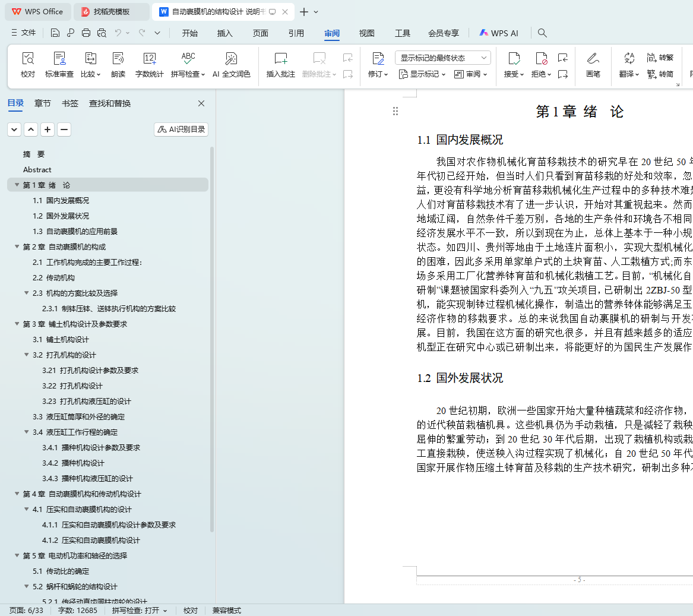Image resolution: width=693 pixels, height=616 pixels.
Task: Collapse the 第4章 outline node
Action: point(17,494)
